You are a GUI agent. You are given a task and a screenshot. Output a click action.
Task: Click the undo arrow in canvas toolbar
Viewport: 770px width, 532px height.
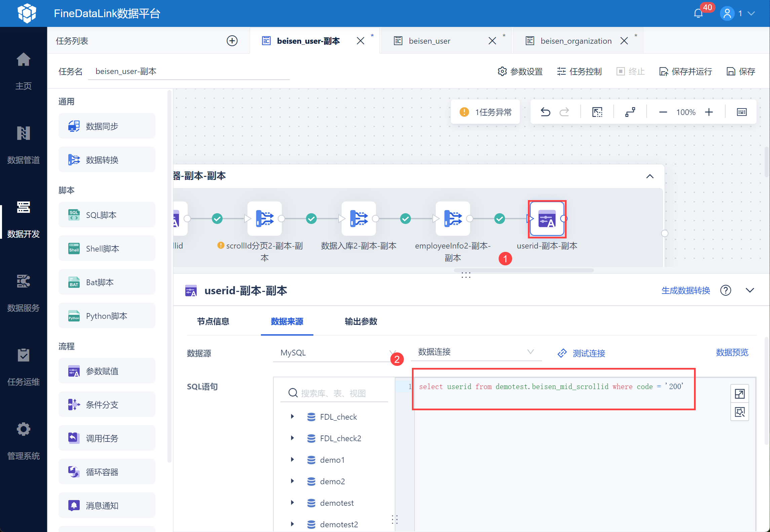pos(545,112)
